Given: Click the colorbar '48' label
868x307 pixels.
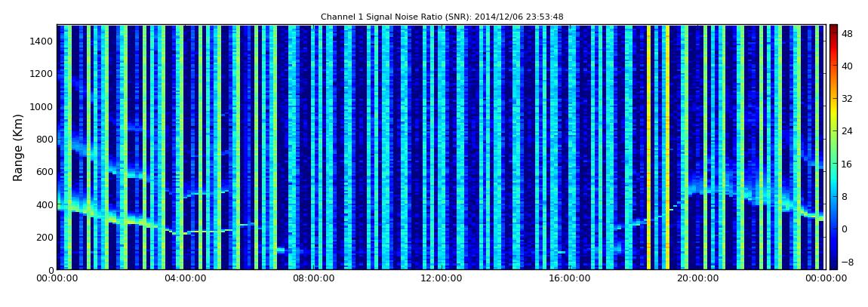Looking at the screenshot, I should click(x=847, y=33).
